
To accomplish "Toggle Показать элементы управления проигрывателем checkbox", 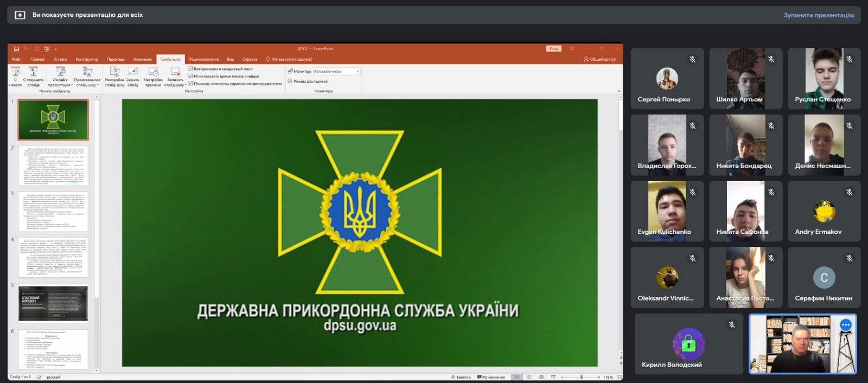I will (x=190, y=84).
